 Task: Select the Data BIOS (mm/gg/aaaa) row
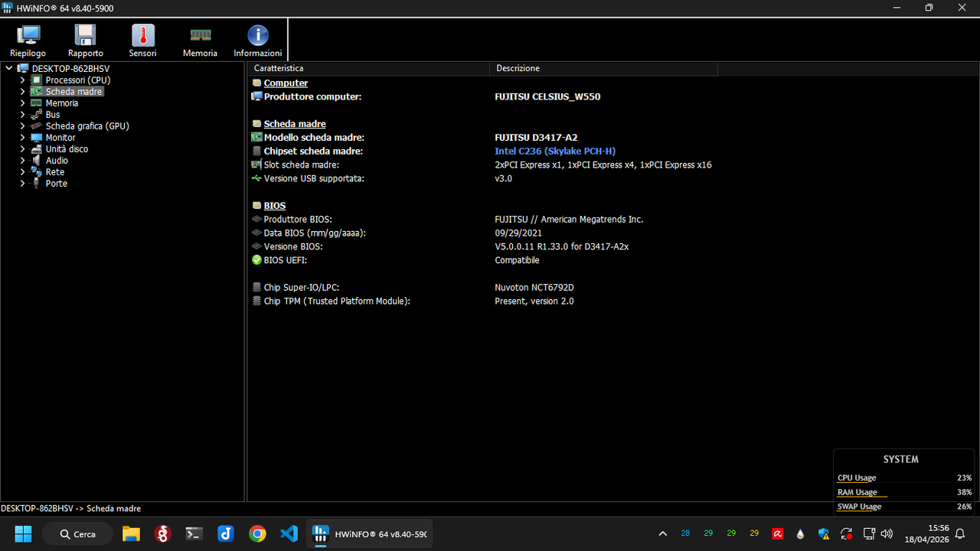[483, 233]
